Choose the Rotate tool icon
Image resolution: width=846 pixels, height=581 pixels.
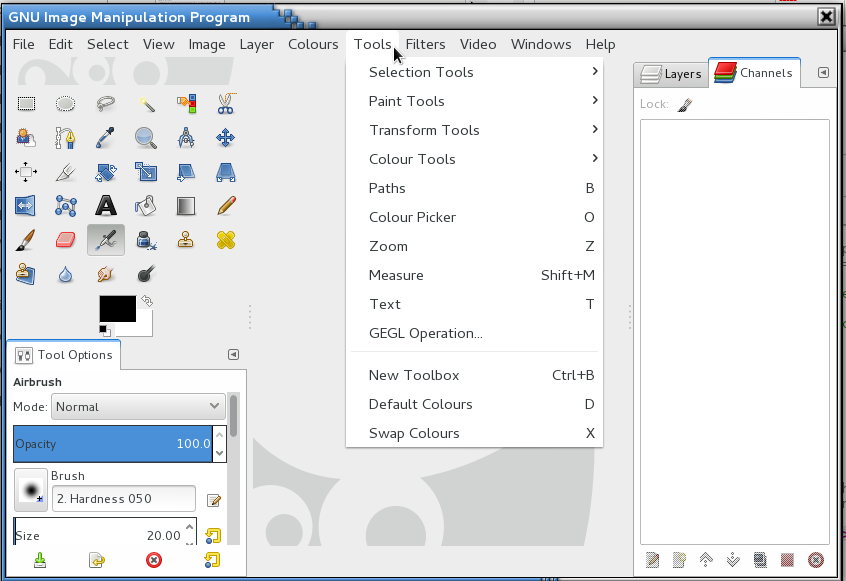click(106, 172)
